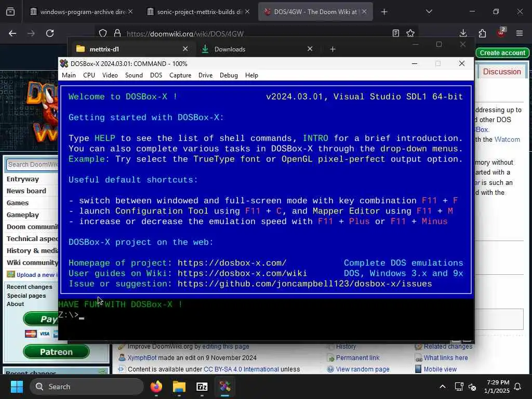Toggle Firefox reader view
The image size is (532, 399).
(x=395, y=33)
